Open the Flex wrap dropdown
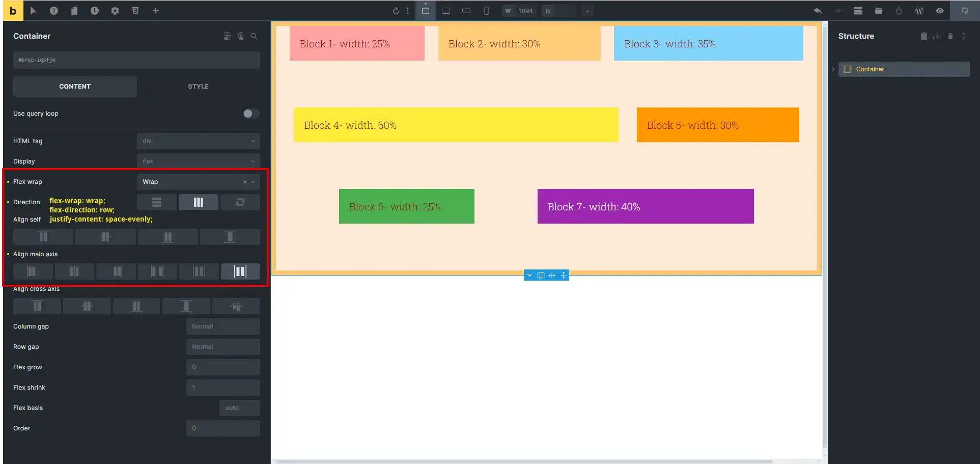The height and width of the screenshot is (464, 980). click(199, 182)
